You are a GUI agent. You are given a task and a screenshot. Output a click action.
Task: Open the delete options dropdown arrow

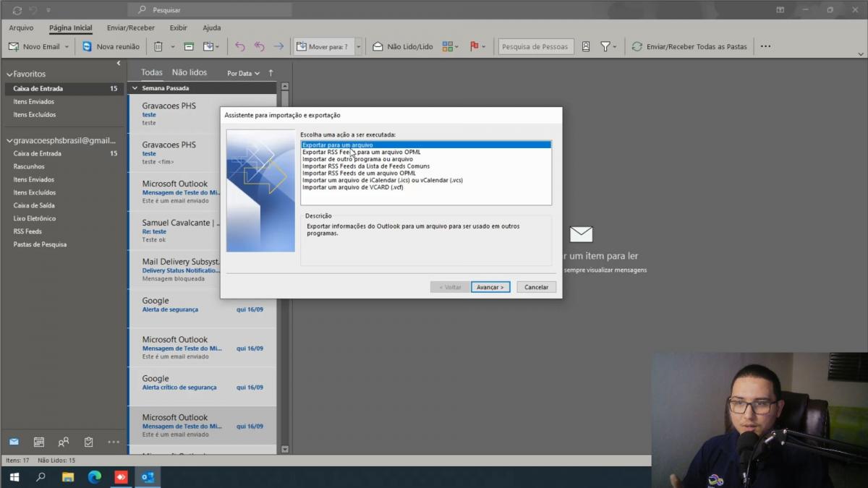pyautogui.click(x=173, y=46)
